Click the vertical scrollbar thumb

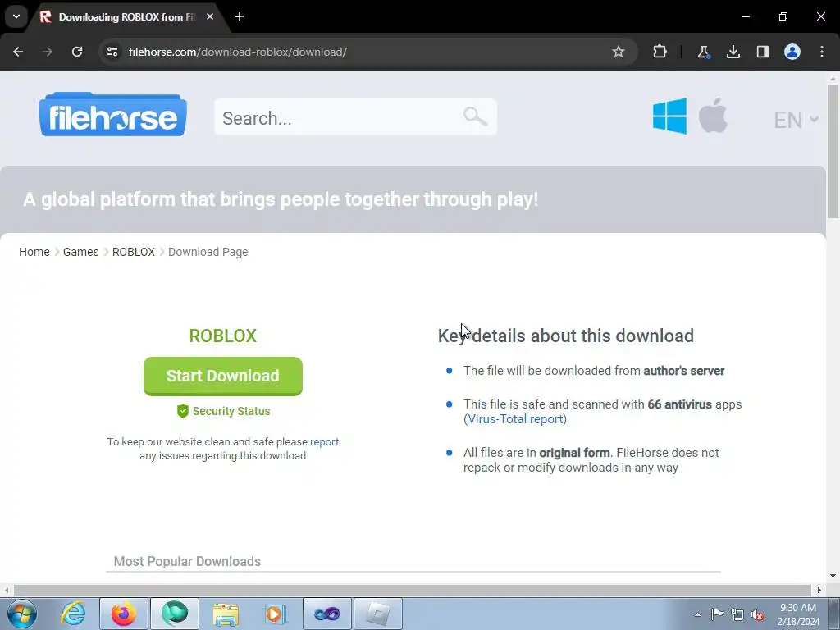coord(833,151)
